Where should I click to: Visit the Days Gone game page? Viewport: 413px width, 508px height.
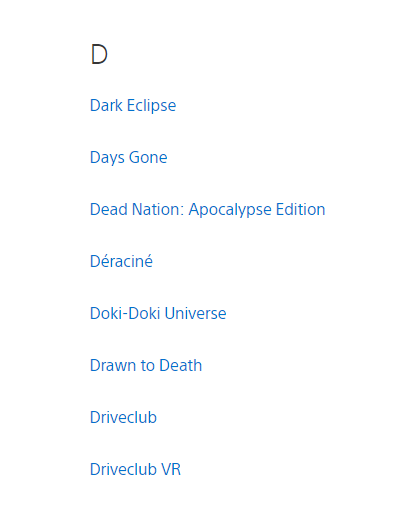click(128, 158)
